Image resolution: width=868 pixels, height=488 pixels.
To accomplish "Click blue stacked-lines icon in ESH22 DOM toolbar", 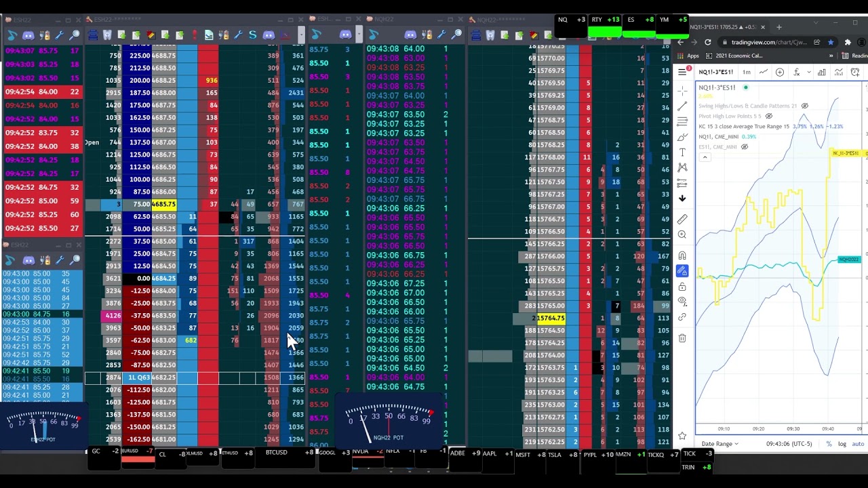I will (x=93, y=35).
